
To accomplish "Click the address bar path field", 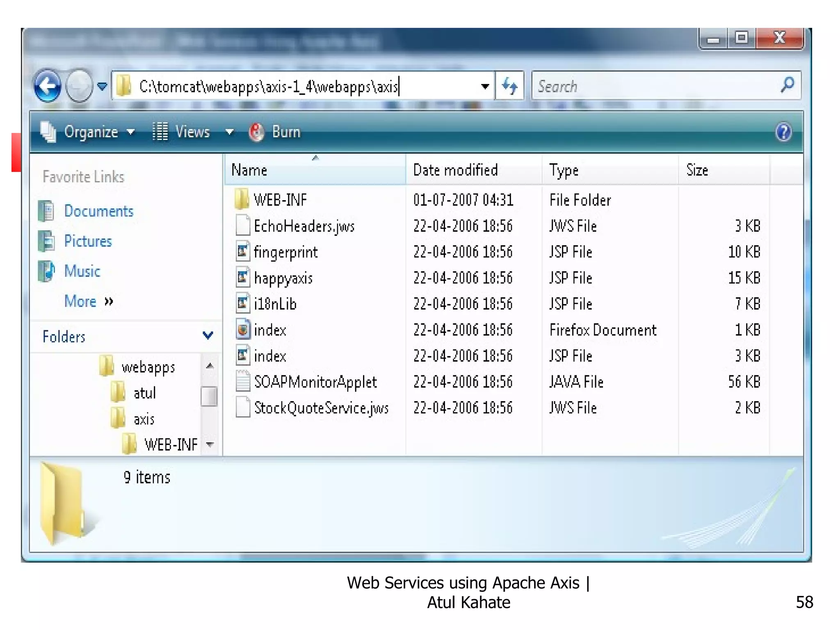I will coord(304,86).
